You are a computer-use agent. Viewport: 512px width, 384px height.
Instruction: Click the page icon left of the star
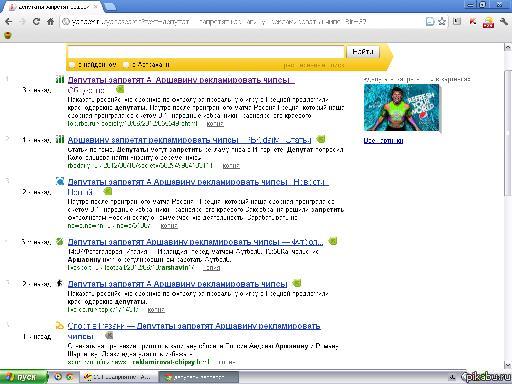click(x=430, y=22)
